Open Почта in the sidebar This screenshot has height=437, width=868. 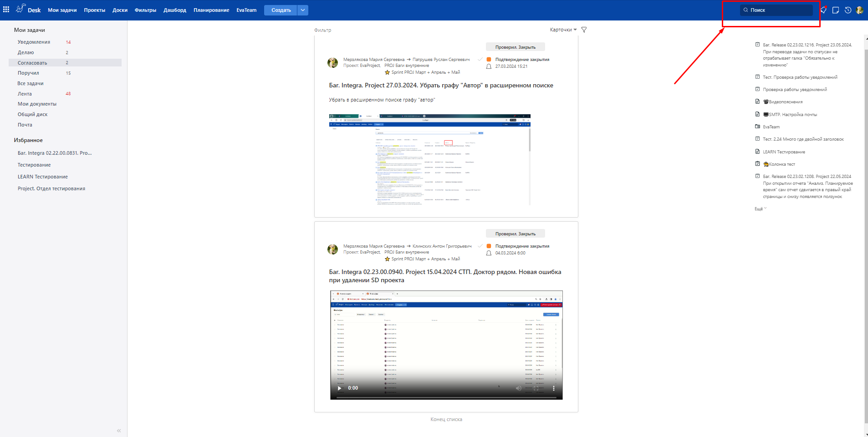pyautogui.click(x=25, y=125)
